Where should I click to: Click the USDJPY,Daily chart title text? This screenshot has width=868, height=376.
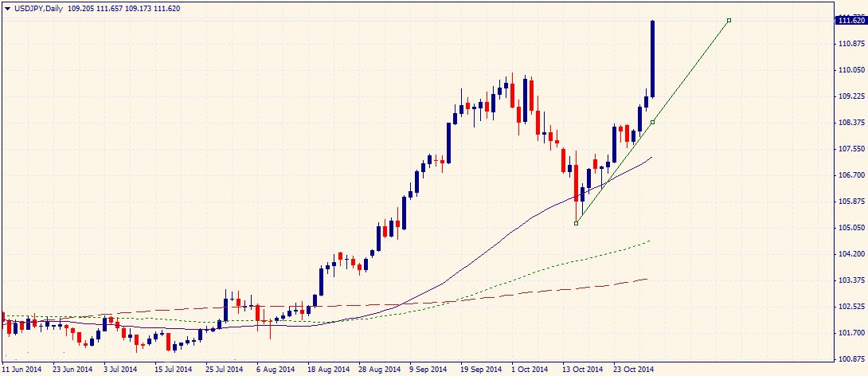[x=37, y=7]
